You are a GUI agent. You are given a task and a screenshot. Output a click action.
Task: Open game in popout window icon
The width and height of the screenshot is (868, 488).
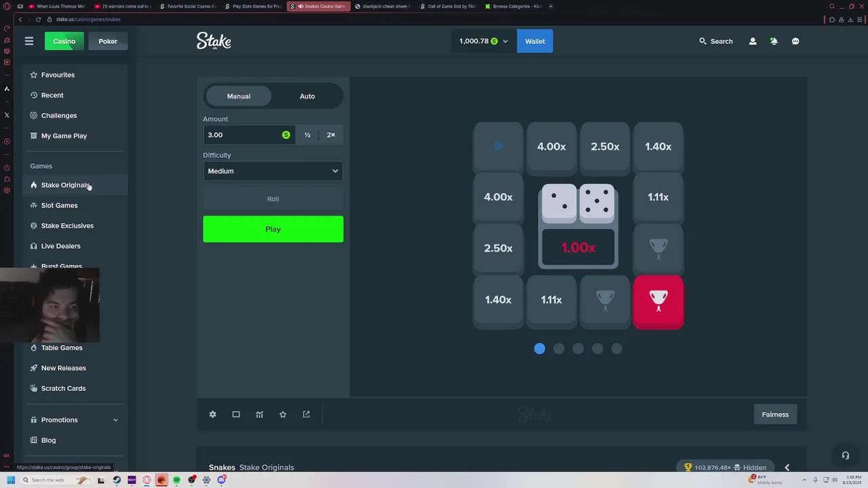click(x=306, y=414)
